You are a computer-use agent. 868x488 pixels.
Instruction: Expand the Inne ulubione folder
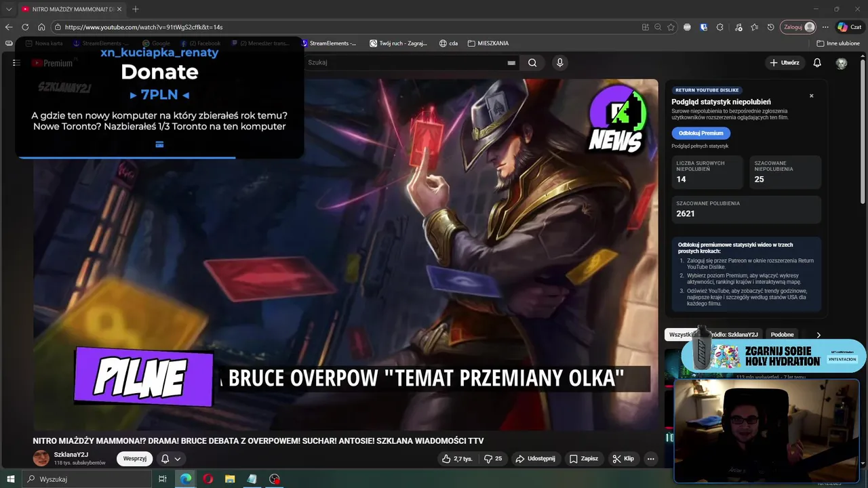[x=838, y=43]
